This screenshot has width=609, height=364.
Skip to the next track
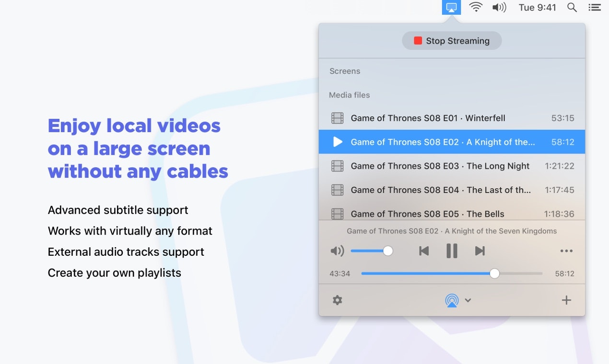point(480,251)
